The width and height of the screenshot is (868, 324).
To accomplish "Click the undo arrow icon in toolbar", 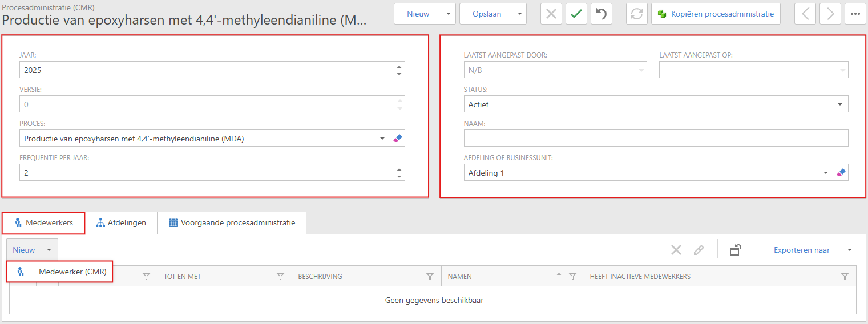I will (x=601, y=14).
